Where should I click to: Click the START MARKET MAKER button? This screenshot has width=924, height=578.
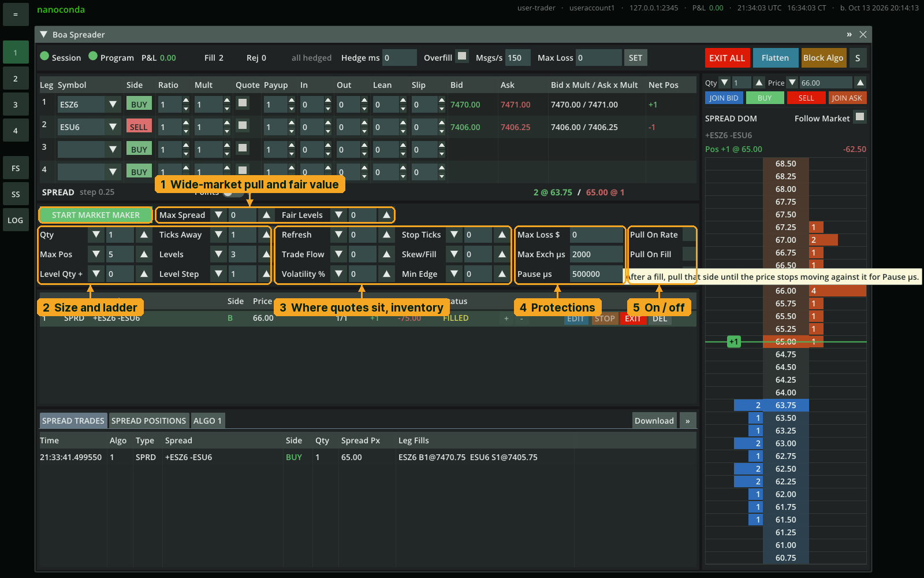[96, 215]
